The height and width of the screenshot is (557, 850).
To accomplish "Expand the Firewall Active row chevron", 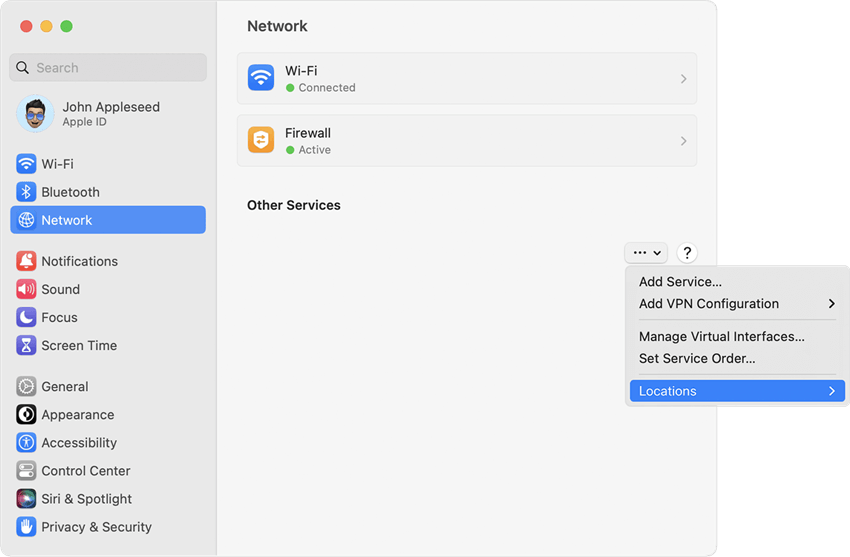I will pyautogui.click(x=683, y=141).
